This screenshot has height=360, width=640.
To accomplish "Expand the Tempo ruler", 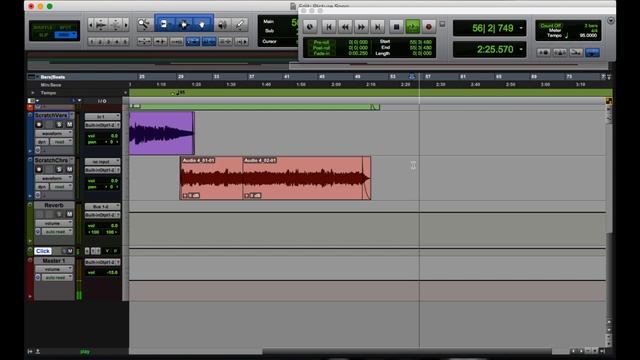I will [x=33, y=93].
